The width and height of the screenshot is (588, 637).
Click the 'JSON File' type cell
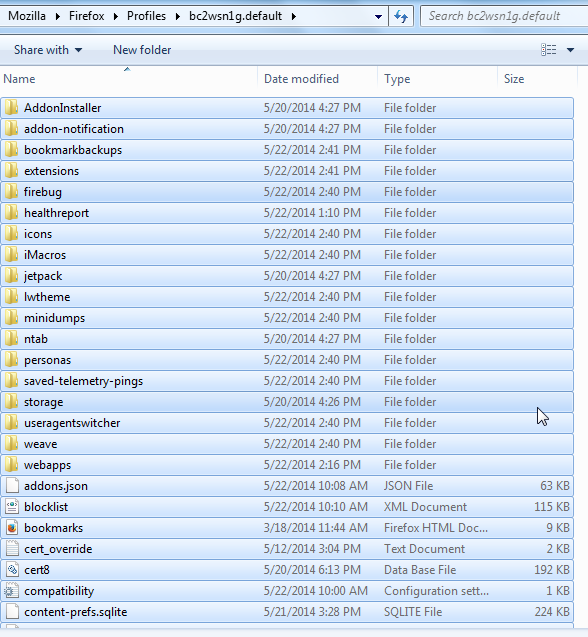408,486
